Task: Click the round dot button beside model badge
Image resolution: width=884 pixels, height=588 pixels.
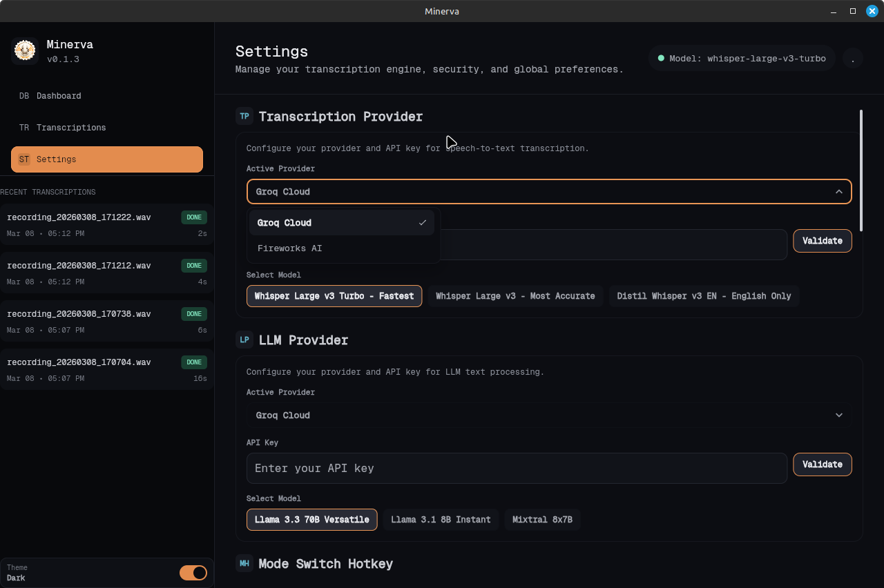Action: tap(853, 59)
